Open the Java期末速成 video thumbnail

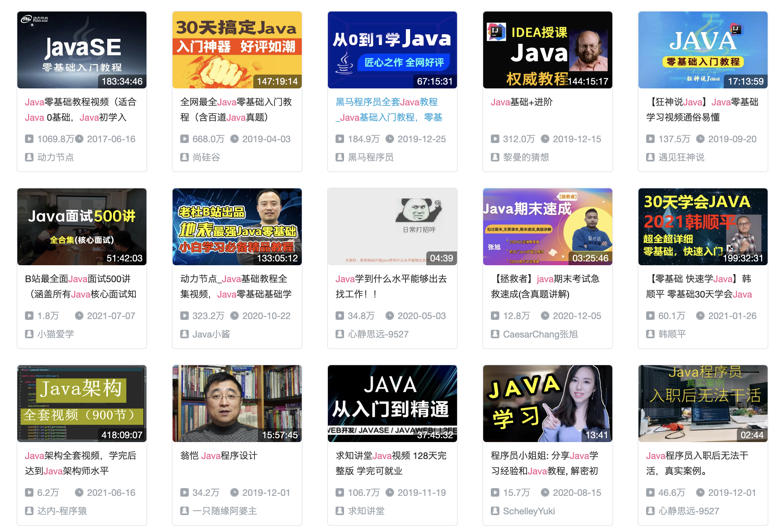point(548,227)
